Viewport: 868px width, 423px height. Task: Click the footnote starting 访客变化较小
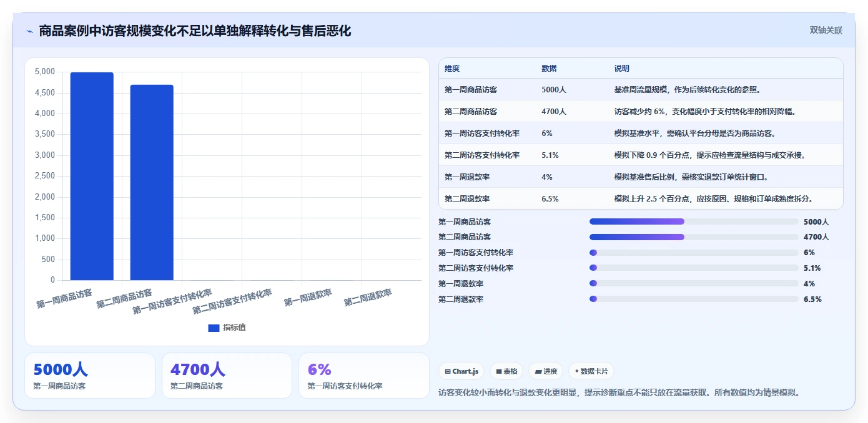[x=619, y=393]
